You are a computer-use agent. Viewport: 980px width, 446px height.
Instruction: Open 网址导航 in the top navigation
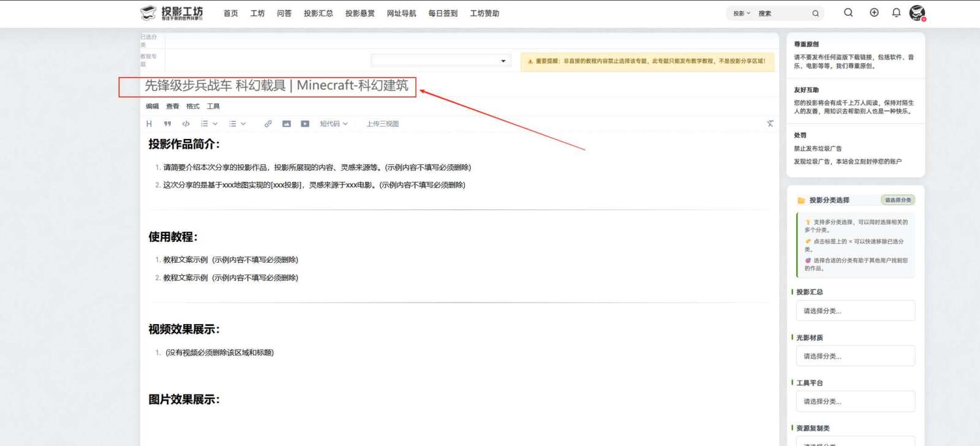point(401,13)
